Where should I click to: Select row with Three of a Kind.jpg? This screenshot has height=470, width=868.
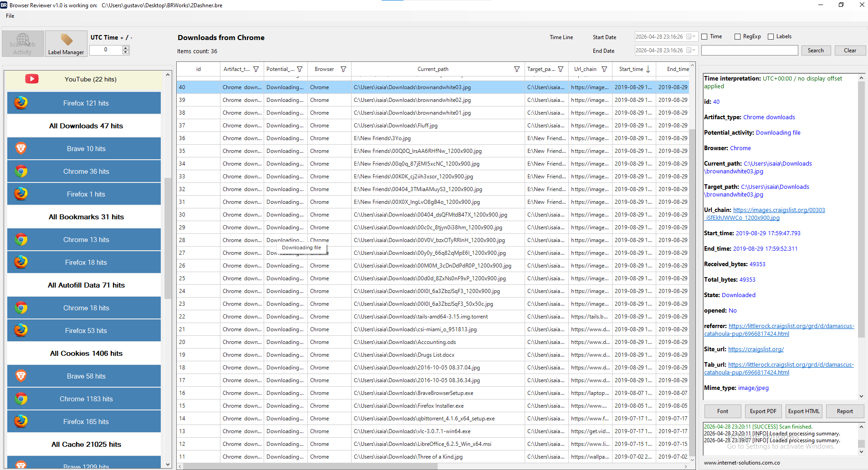click(432, 457)
